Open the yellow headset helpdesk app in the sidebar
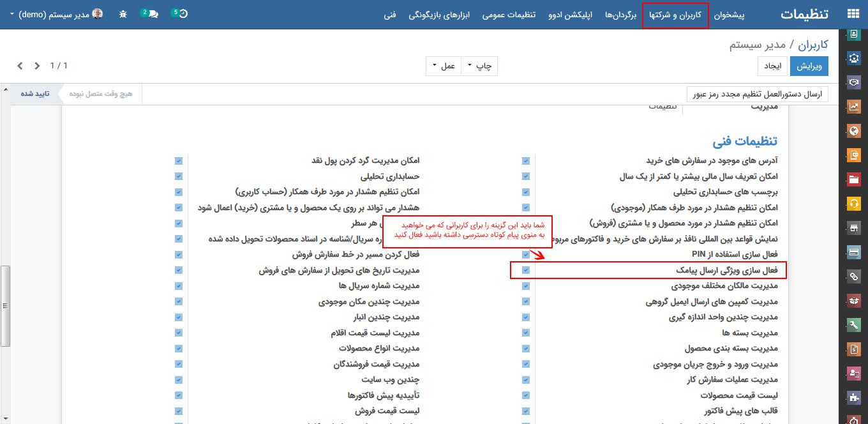The height and width of the screenshot is (424, 868). [x=854, y=204]
